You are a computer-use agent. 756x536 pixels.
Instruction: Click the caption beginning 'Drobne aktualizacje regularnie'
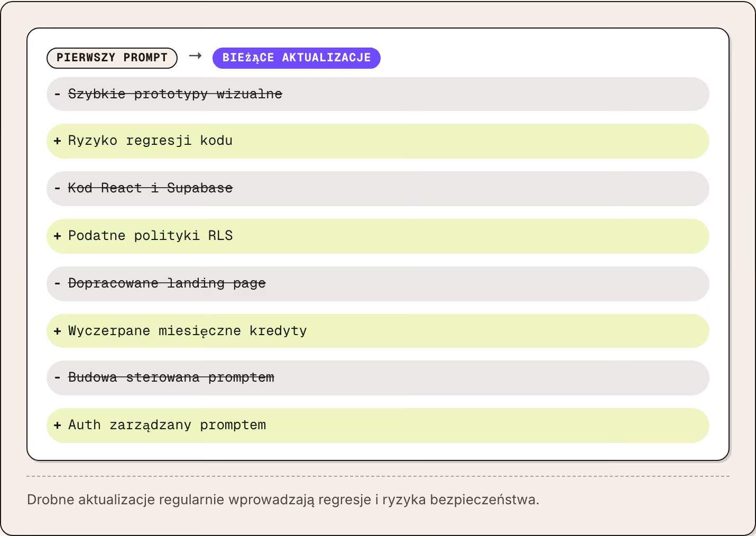[283, 500]
